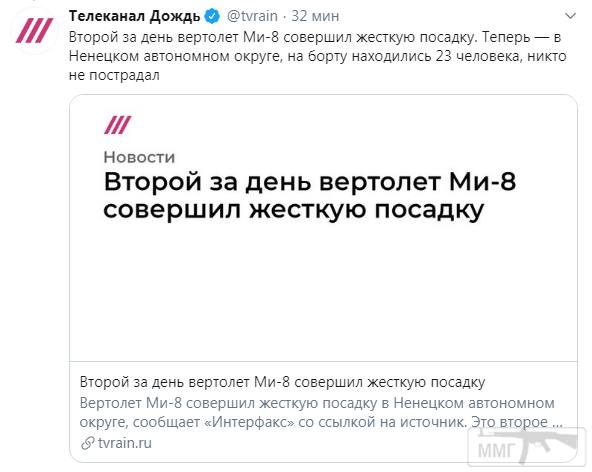This screenshot has height=472, width=592.
Task: Open the card title below the image
Action: 282,382
